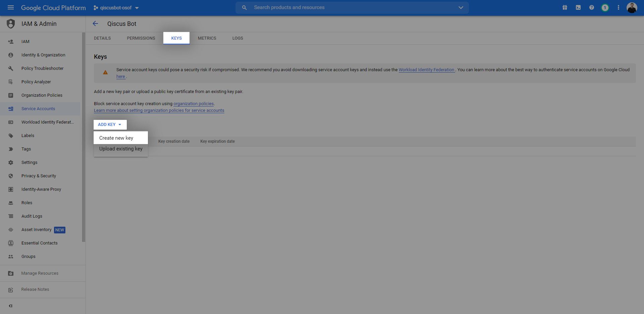
Task: Follow the organization policies link
Action: [x=193, y=104]
